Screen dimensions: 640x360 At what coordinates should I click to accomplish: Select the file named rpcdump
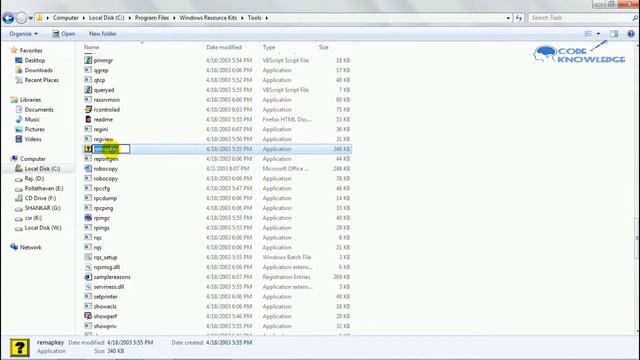pos(105,198)
